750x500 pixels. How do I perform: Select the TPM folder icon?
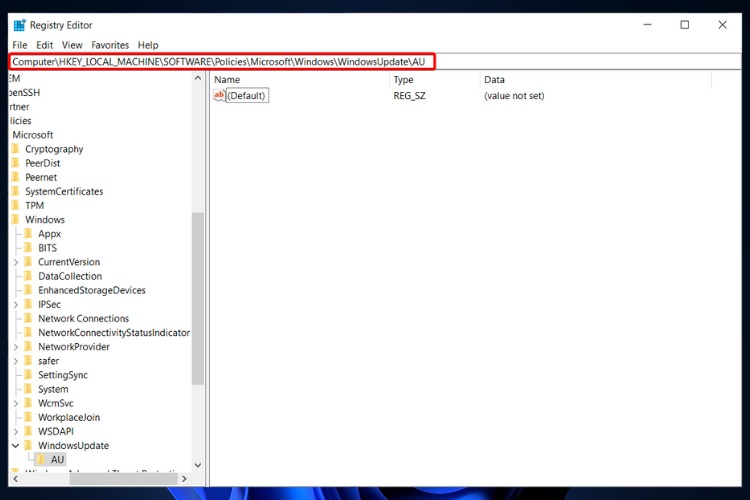[15, 205]
